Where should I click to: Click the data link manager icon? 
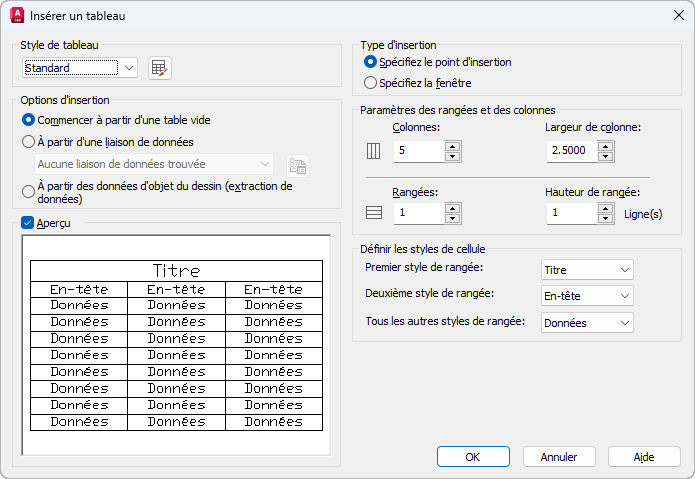coord(297,165)
